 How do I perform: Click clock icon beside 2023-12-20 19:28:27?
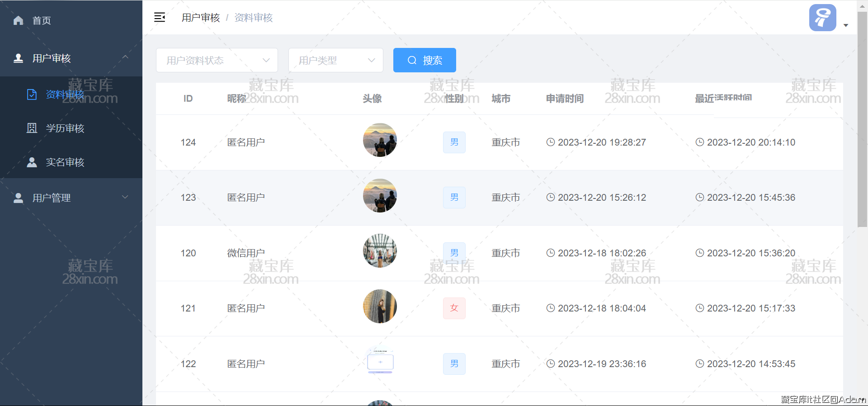550,142
